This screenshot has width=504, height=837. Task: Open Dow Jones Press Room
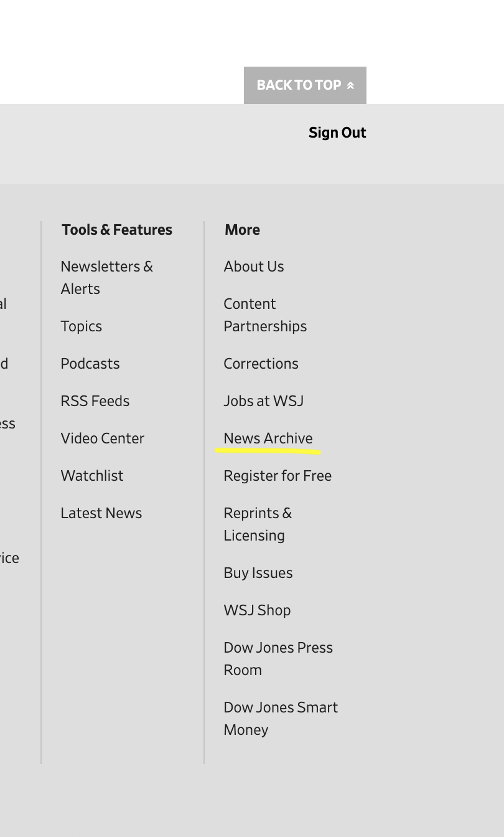278,659
